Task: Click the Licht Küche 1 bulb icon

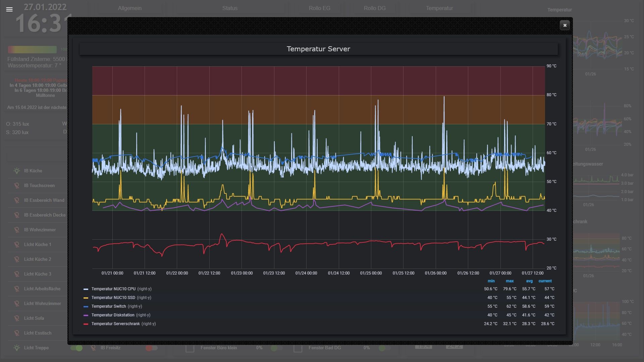Action: pos(16,244)
